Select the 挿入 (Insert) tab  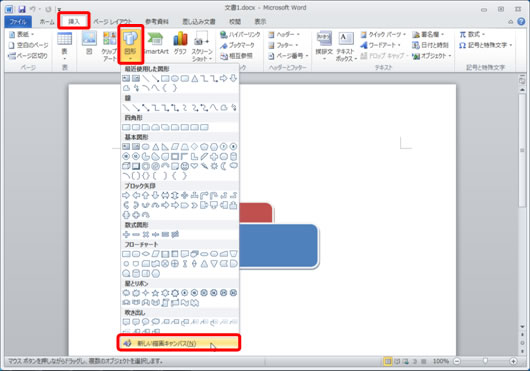pos(74,22)
